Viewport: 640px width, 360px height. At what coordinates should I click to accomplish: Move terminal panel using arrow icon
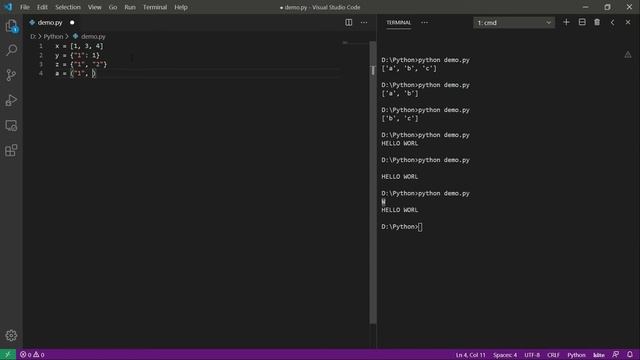pos(612,22)
